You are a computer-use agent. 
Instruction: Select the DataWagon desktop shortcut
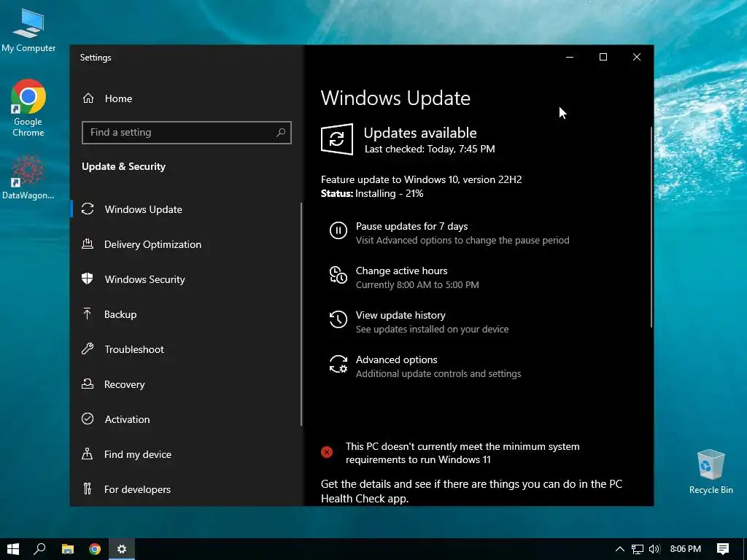pyautogui.click(x=28, y=178)
